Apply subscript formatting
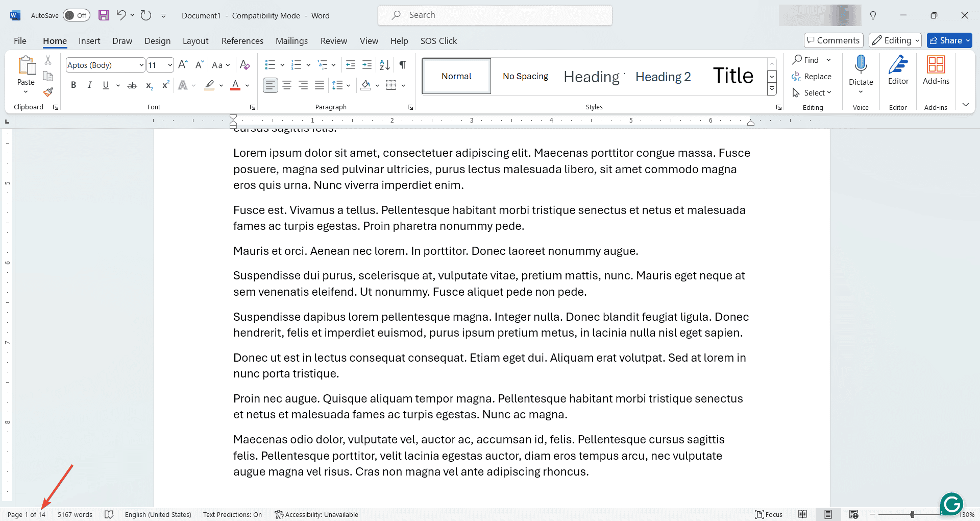Viewport: 980px width, 521px height. (x=149, y=85)
